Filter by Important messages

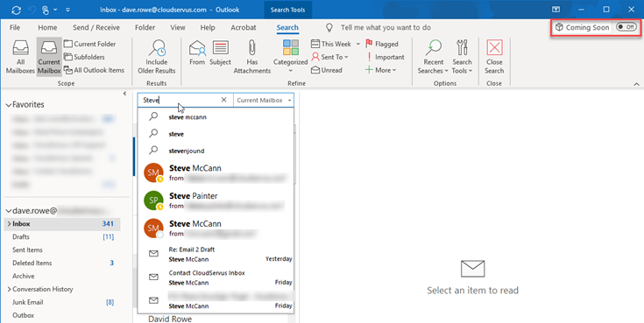click(x=385, y=57)
